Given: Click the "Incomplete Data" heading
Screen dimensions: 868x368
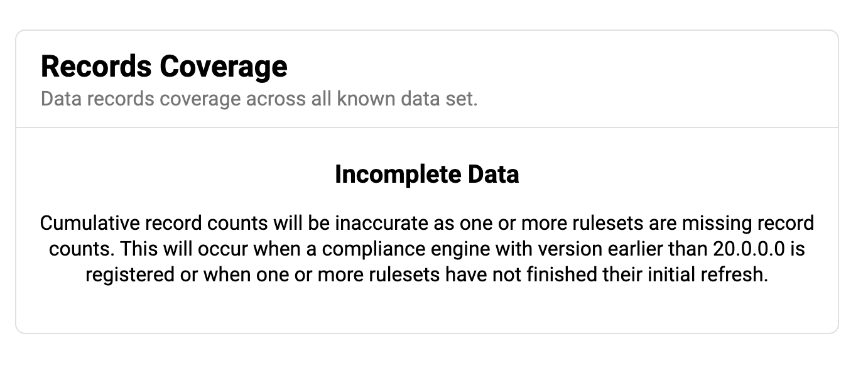Looking at the screenshot, I should point(426,174).
